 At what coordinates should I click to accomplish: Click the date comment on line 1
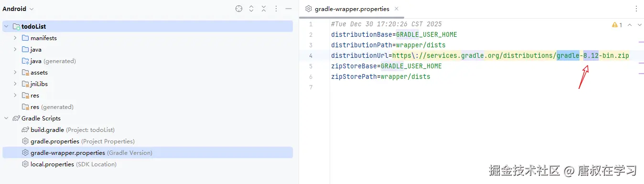386,24
